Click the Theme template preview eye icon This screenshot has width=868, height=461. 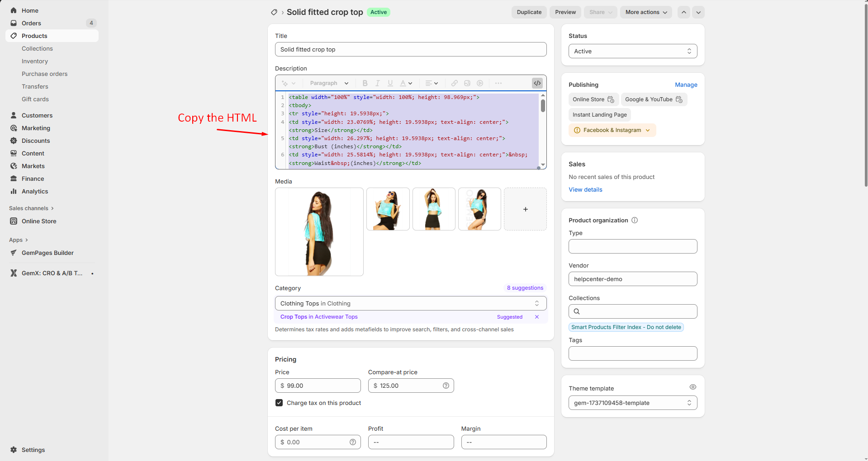693,387
